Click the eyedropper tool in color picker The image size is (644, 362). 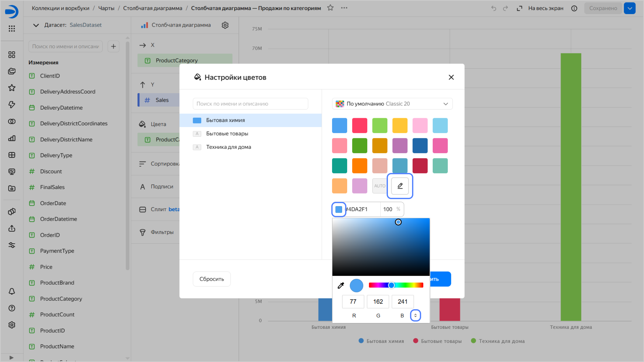(341, 285)
